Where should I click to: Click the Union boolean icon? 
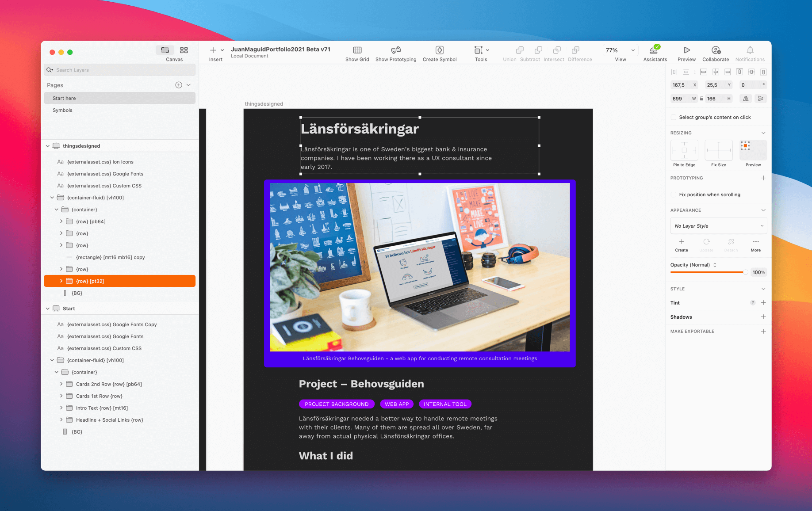520,50
